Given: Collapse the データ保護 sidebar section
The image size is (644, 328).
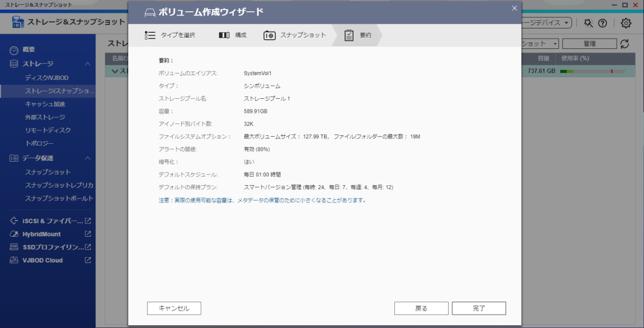Looking at the screenshot, I should pyautogui.click(x=87, y=158).
